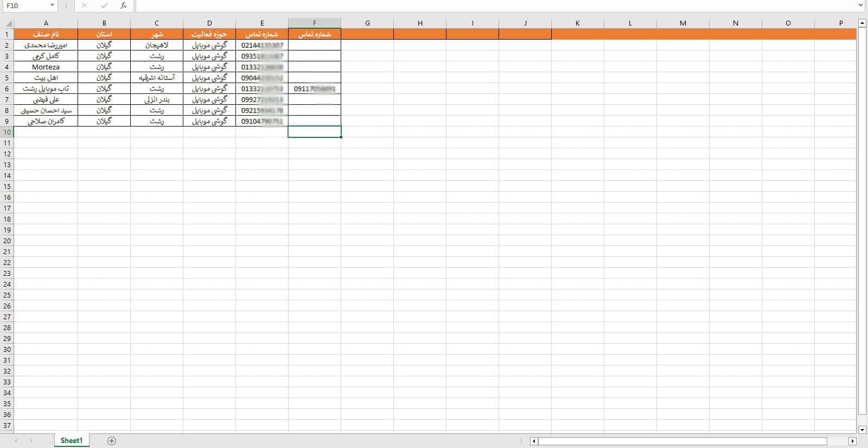Click cell 'کامل کربی'
Screen dimensions: 868x448
click(x=46, y=56)
